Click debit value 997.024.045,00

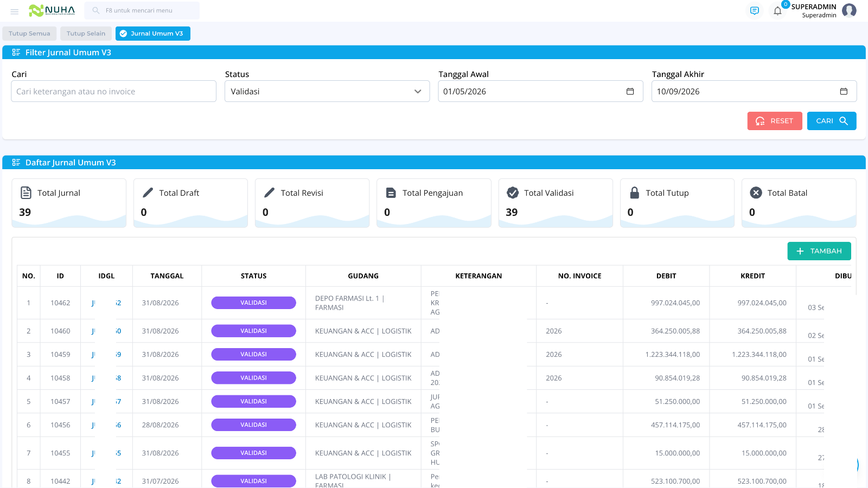tap(675, 303)
